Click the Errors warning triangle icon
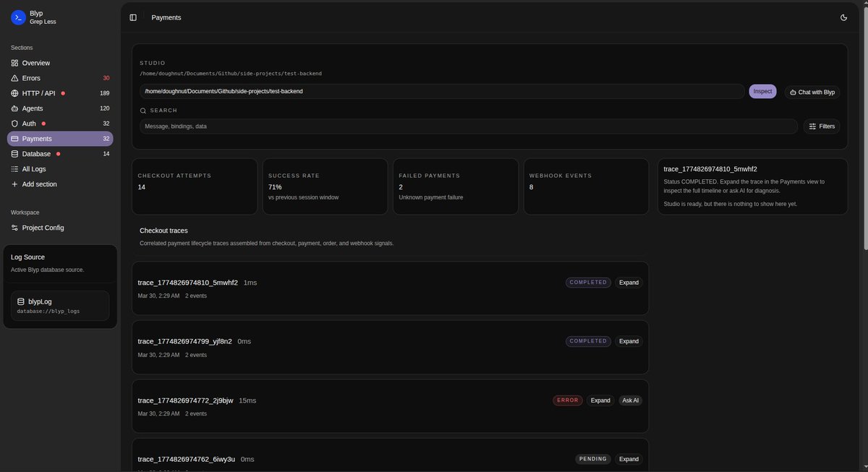Viewport: 868px width, 472px height. [14, 78]
